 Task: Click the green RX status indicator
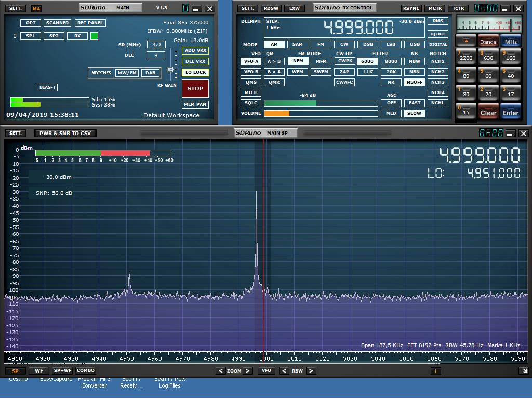pos(95,36)
